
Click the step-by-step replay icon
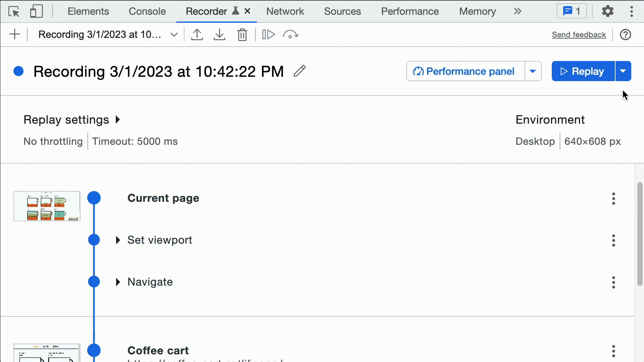(268, 35)
